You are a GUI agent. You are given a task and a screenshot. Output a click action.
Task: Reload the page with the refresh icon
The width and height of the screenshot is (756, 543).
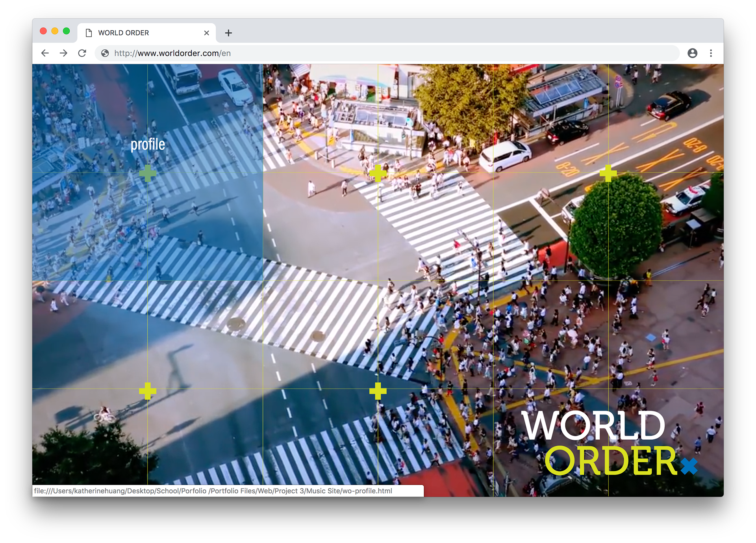click(82, 53)
